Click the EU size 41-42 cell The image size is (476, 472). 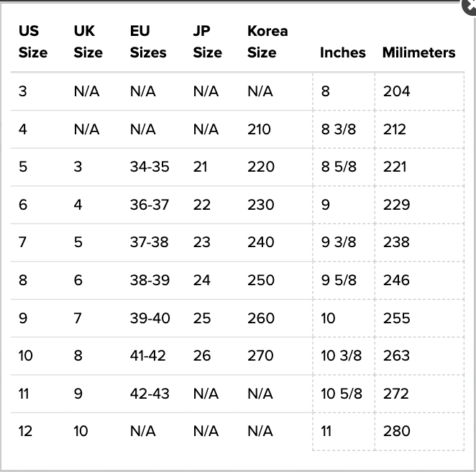148,356
